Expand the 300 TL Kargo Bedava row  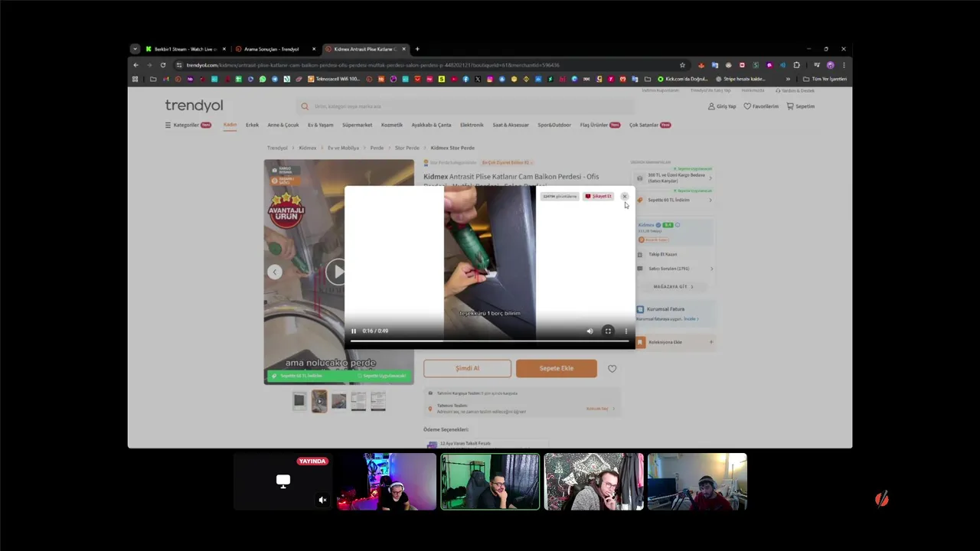tap(675, 178)
